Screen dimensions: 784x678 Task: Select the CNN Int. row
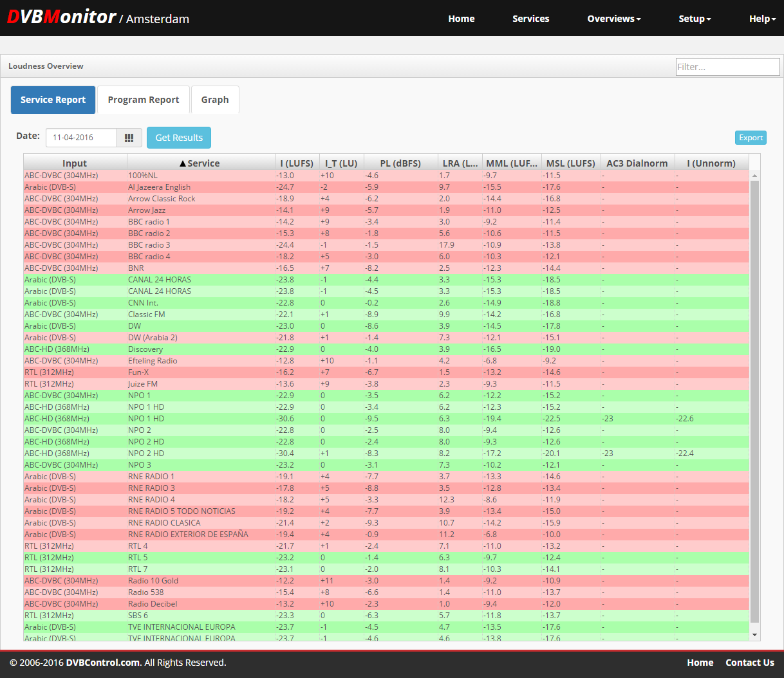[x=386, y=303]
